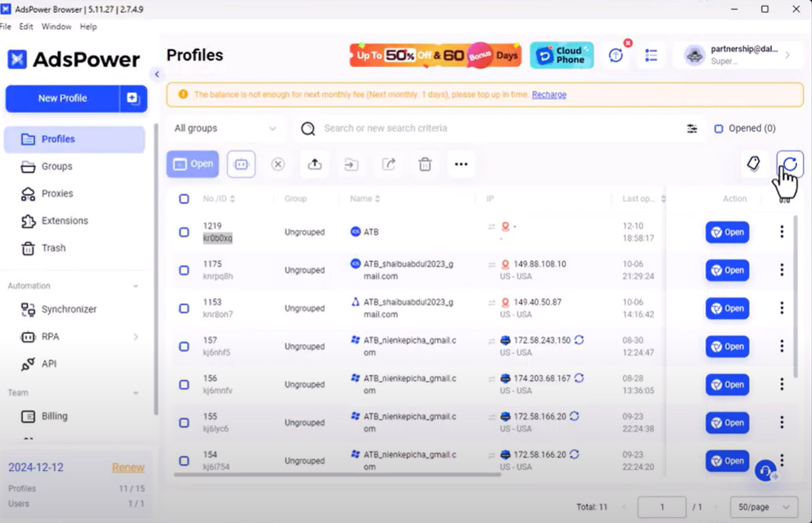Open the task list icon in header
812x523 pixels.
pyautogui.click(x=651, y=55)
